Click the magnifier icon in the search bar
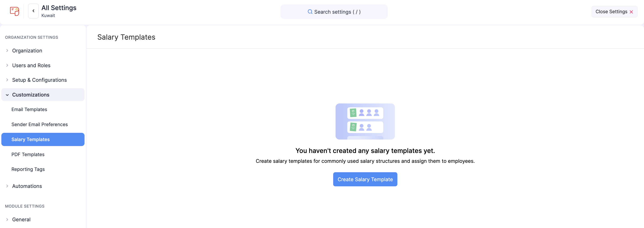This screenshot has width=644, height=228. coord(310,11)
